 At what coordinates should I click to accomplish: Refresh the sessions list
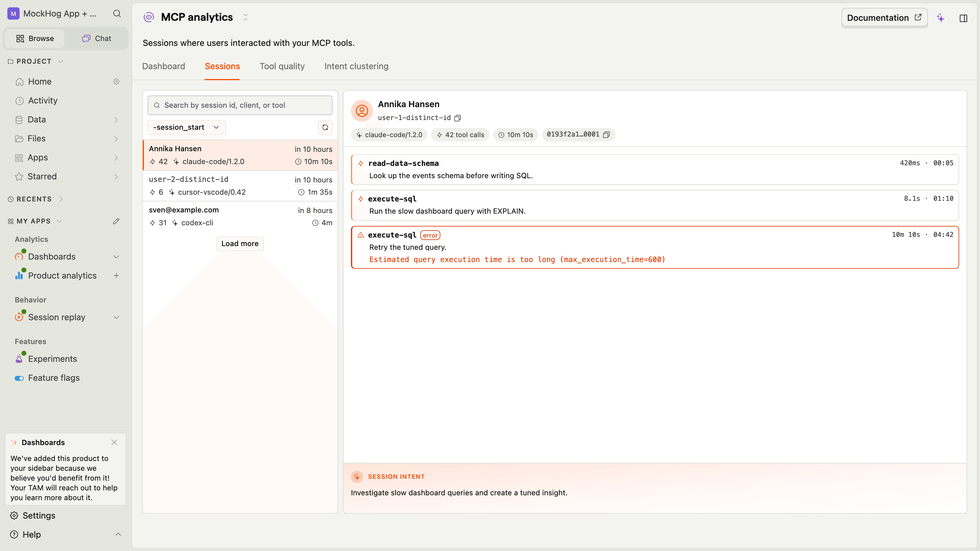(x=325, y=127)
